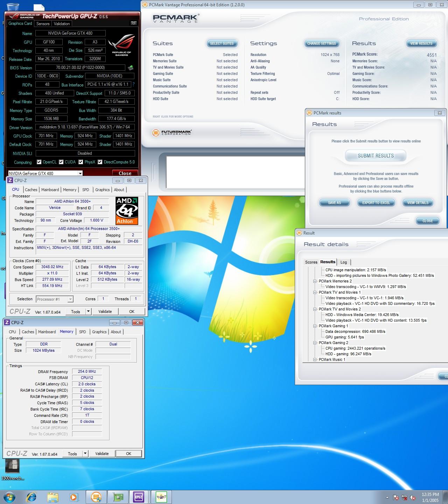
Task: Collapse the PCMark TV and Movies 2 node
Action: coord(315,309)
